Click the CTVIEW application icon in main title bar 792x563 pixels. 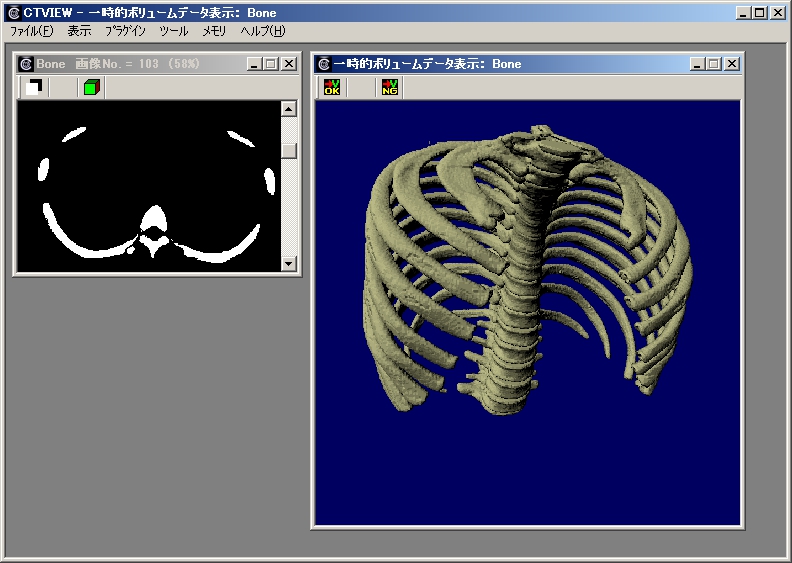(x=13, y=13)
